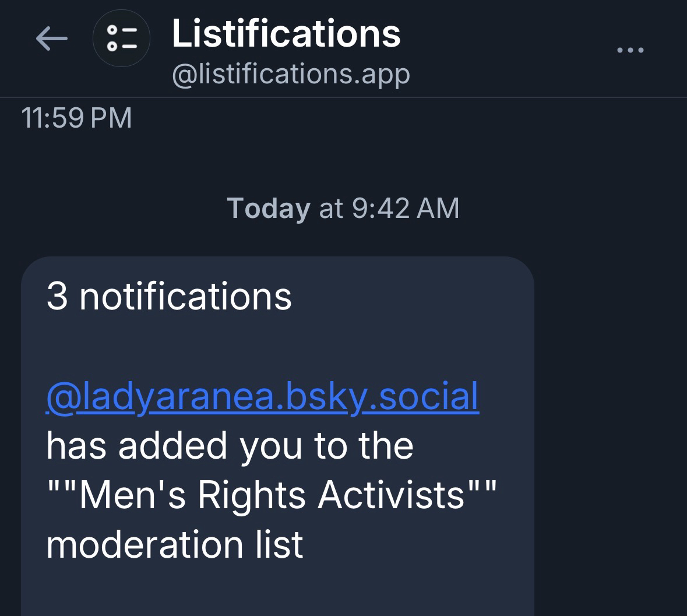
Task: Click the "has added you to the" line
Action: click(230, 446)
